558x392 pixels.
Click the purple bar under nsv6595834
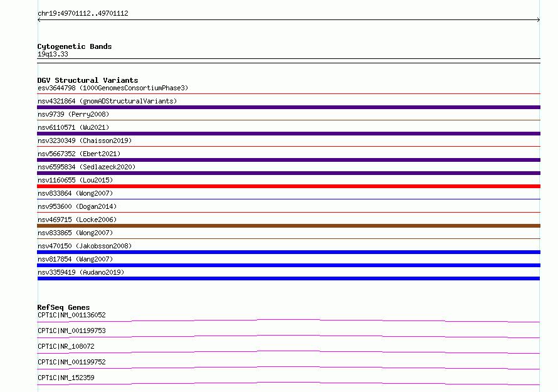[288, 173]
